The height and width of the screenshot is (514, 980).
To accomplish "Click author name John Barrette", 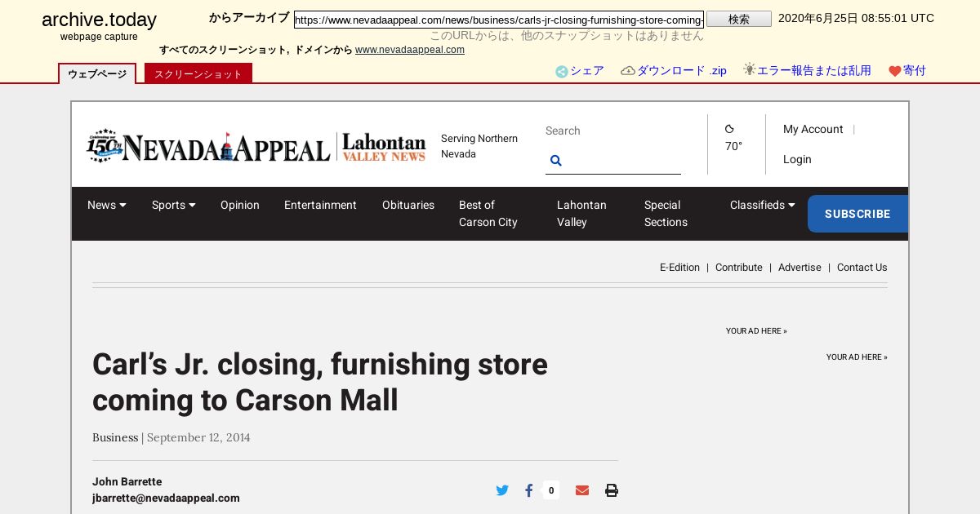I will pos(127,481).
